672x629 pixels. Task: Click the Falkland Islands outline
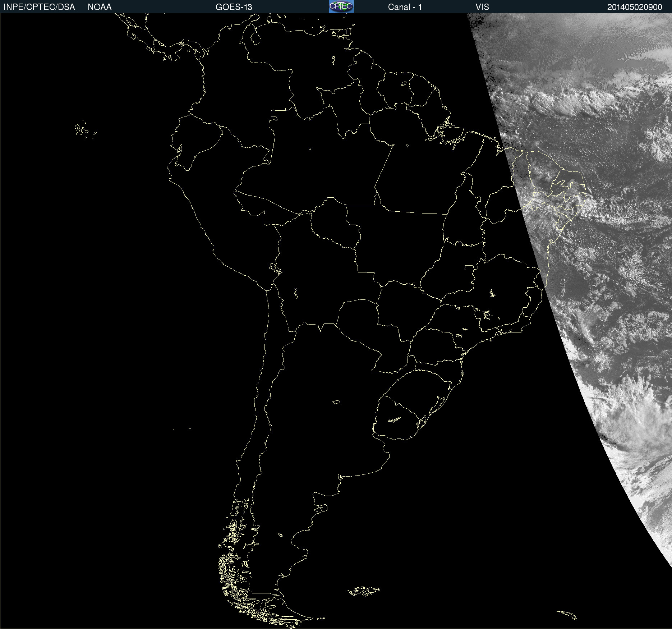[x=363, y=591]
